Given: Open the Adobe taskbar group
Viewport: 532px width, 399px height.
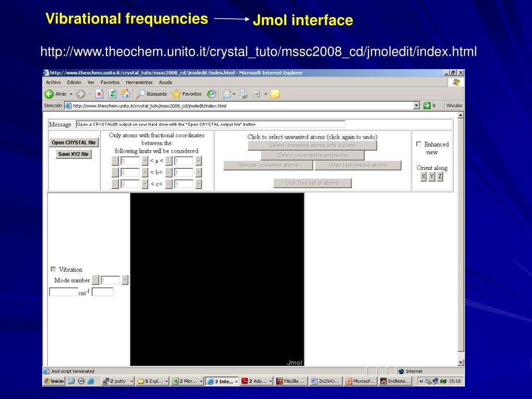Looking at the screenshot, I should click(257, 381).
